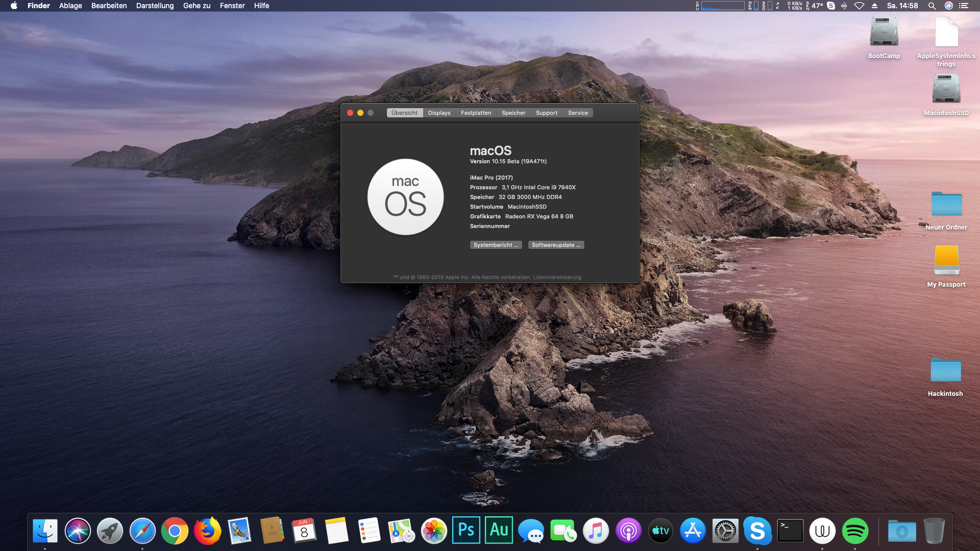This screenshot has height=551, width=980.
Task: Open the Skype menu bar icon
Action: click(x=831, y=6)
